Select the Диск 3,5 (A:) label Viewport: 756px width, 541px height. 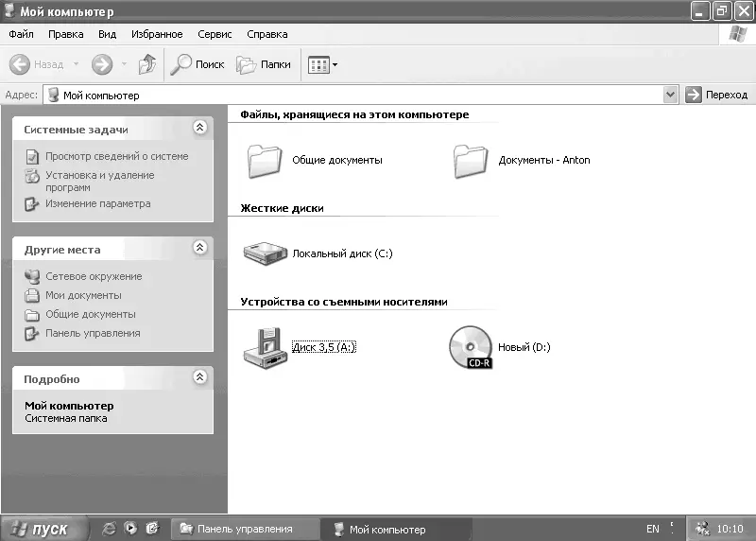pos(324,347)
